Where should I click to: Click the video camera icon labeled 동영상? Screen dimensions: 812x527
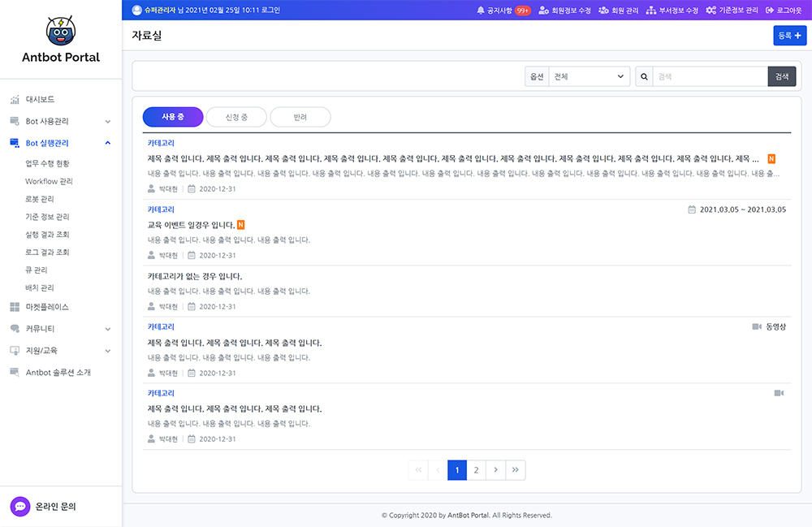[x=758, y=326]
